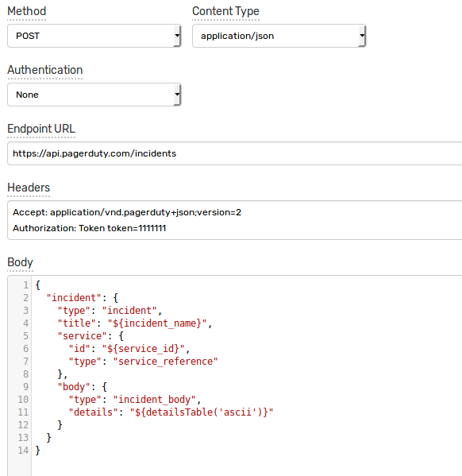This screenshot has height=476, width=462.
Task: Click the "service_reference" value in Body editor
Action: point(166,362)
